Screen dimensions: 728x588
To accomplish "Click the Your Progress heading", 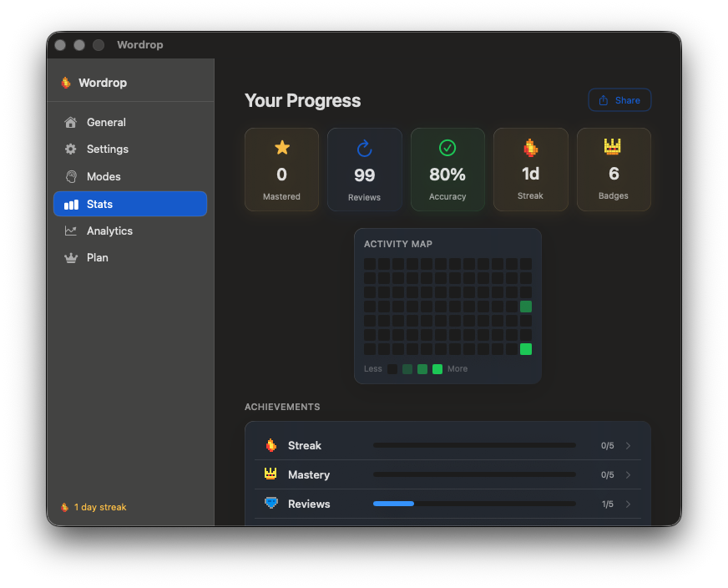I will [303, 101].
